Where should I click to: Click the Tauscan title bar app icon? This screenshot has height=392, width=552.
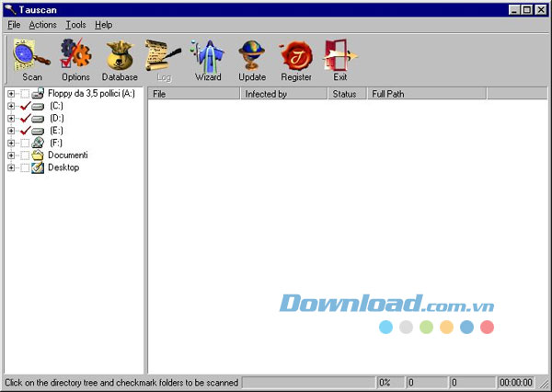tap(10, 9)
